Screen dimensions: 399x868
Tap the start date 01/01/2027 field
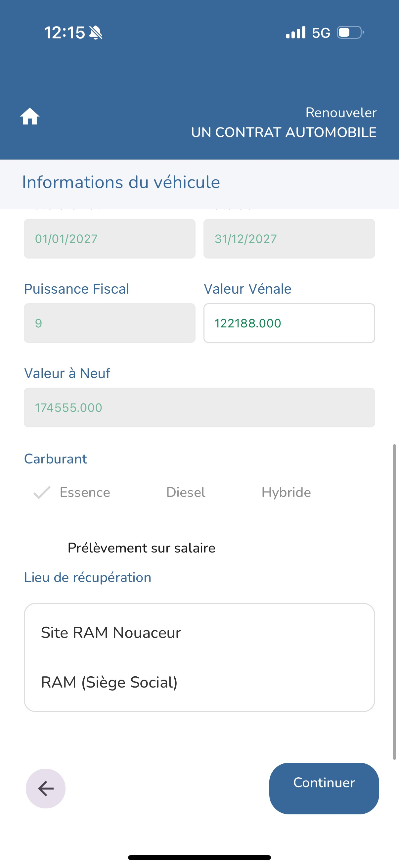click(110, 239)
